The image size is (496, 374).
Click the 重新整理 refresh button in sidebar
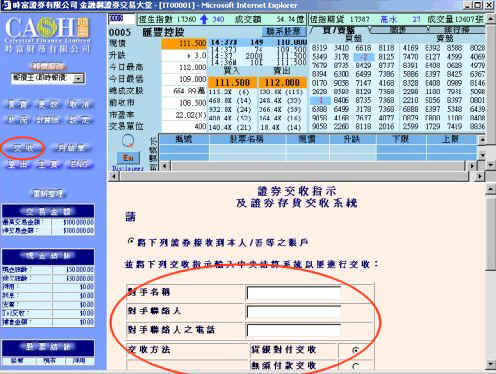tap(48, 193)
